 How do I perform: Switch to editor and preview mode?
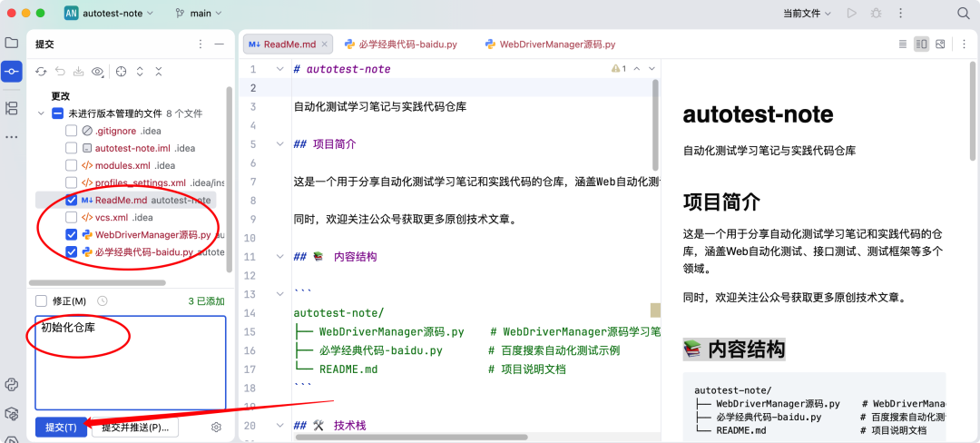click(x=921, y=44)
